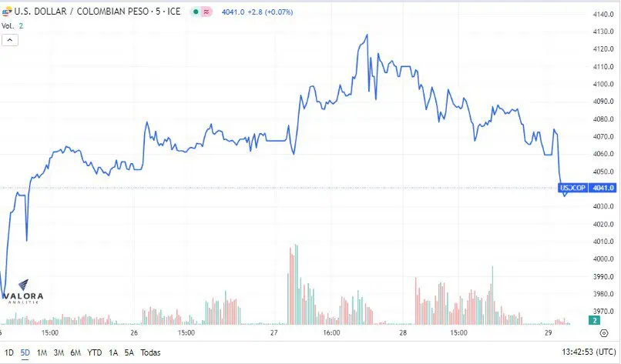Select the 5D time range

click(x=25, y=352)
